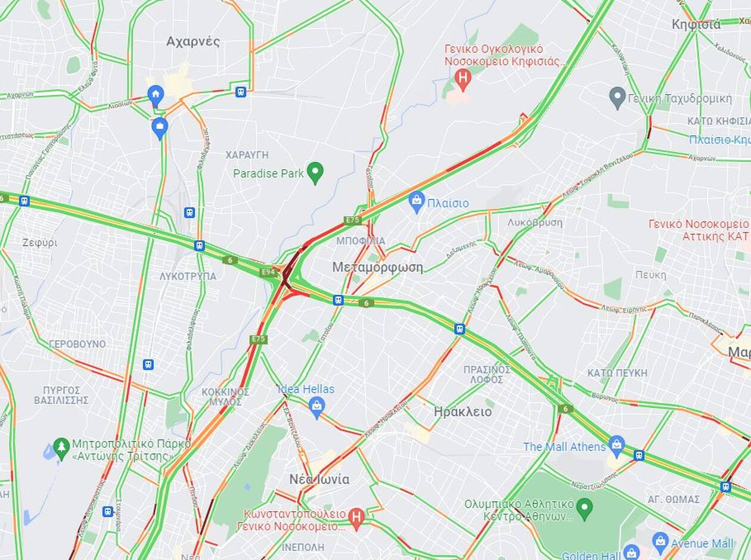The height and width of the screenshot is (560, 751).
Task: Click the E75 badge near Πλαίσιο
Action: (352, 220)
